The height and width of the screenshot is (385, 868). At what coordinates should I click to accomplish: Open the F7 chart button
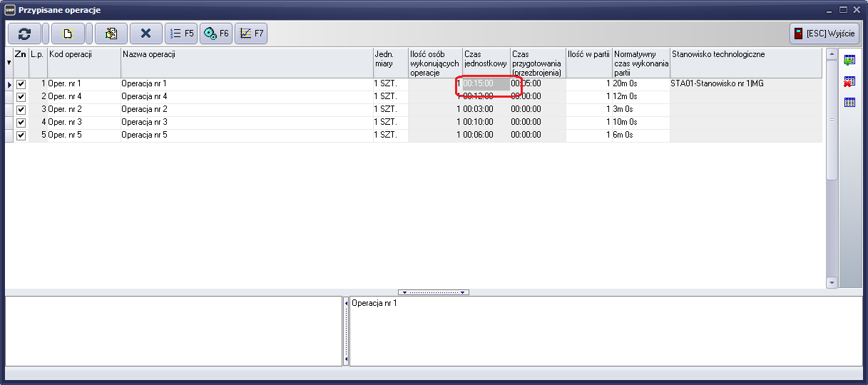[x=251, y=34]
